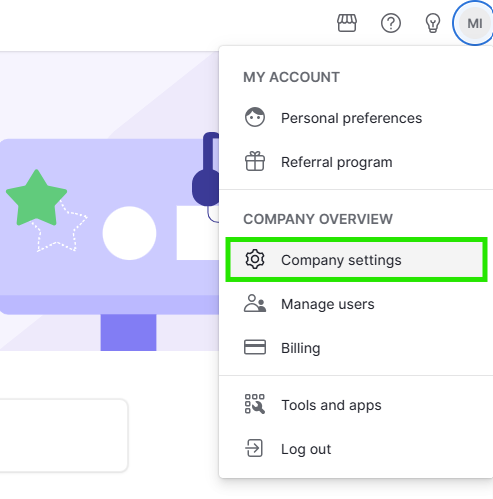Click the face icon beside Personal preferences
Screen dimensions: 493x499
(255, 117)
